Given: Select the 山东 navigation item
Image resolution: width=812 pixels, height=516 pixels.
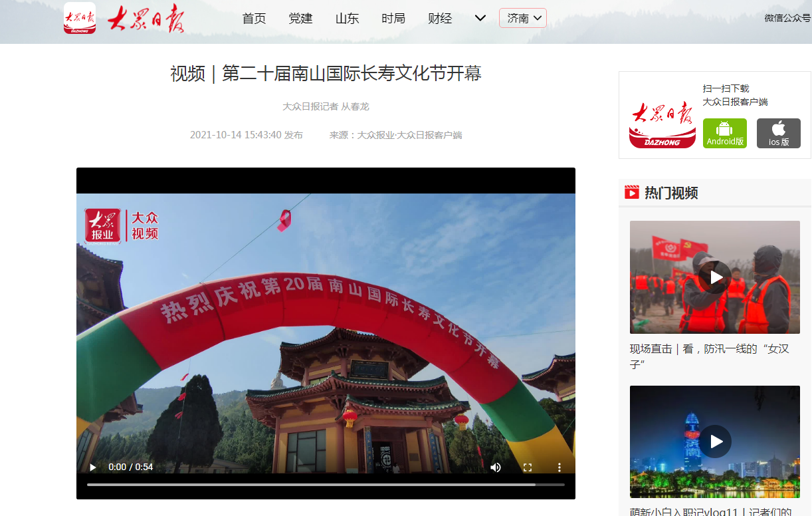Looking at the screenshot, I should 347,19.
